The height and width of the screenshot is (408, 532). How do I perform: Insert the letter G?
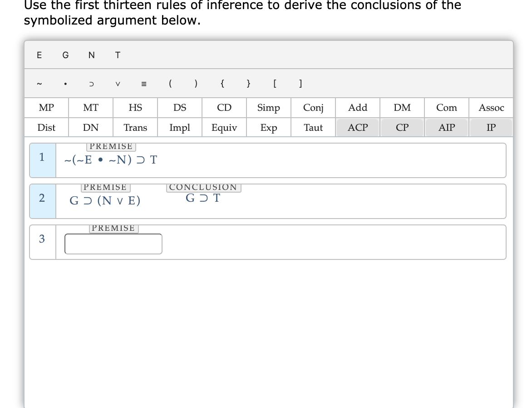tap(65, 55)
